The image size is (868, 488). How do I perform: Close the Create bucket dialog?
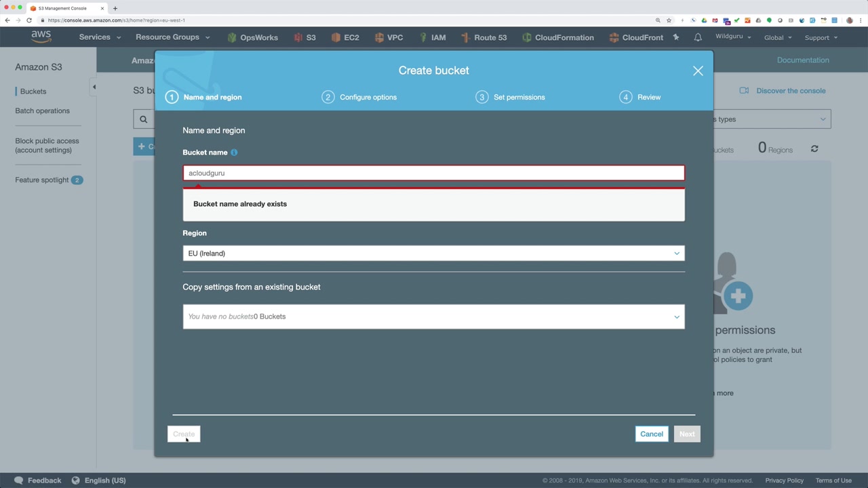point(698,70)
